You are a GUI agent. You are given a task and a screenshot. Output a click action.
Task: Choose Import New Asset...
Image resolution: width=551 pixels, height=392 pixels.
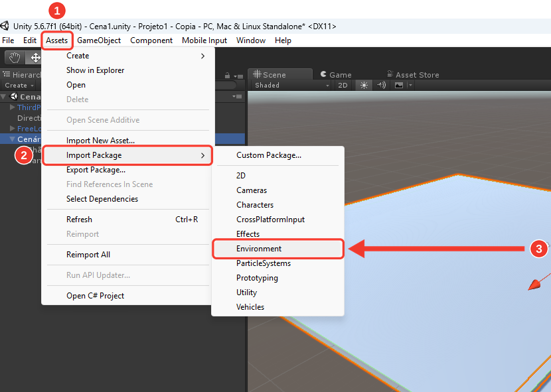[x=128, y=141]
